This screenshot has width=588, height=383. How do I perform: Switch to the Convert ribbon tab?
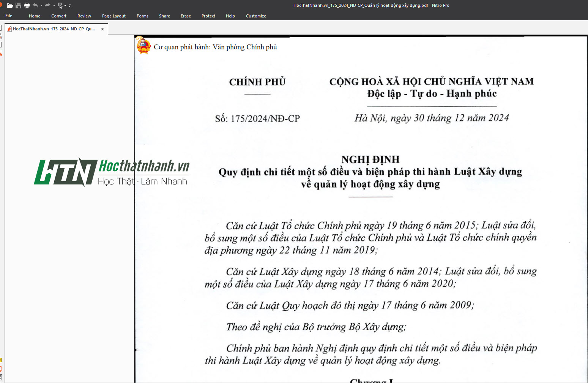click(x=59, y=16)
